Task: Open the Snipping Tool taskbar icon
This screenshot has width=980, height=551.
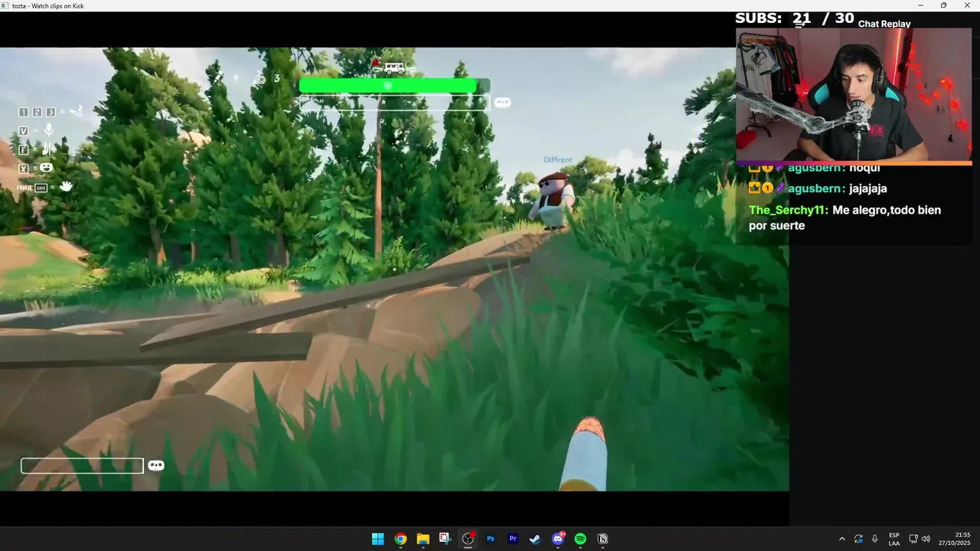Action: (x=445, y=539)
